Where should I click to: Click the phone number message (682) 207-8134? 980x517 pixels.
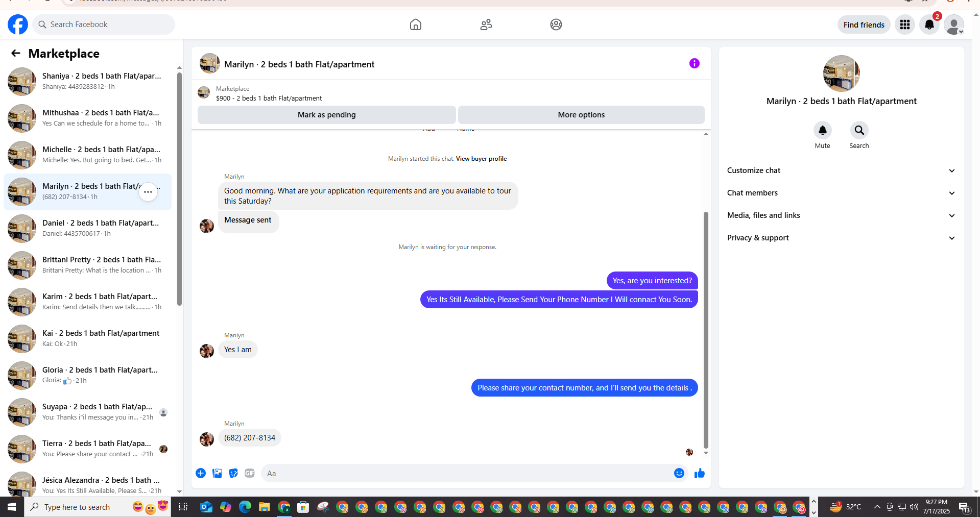pos(250,438)
